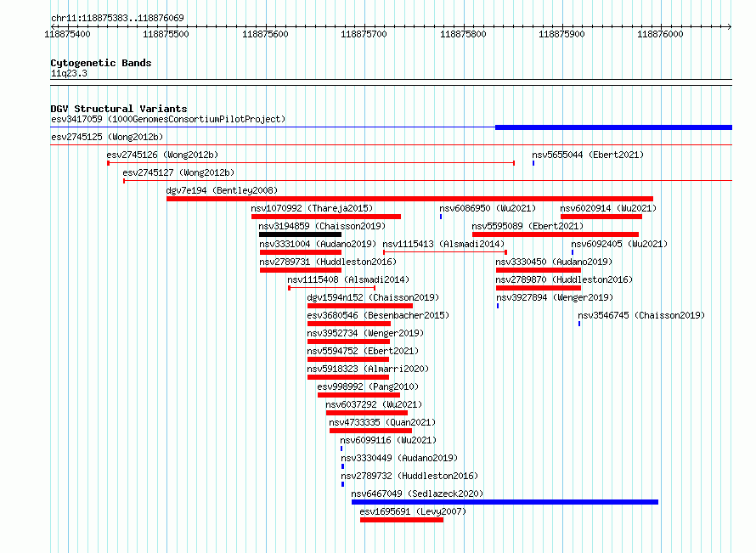The width and height of the screenshot is (756, 553).
Task: Select nsv6020914 (Wu2021) label
Action: click(x=608, y=208)
